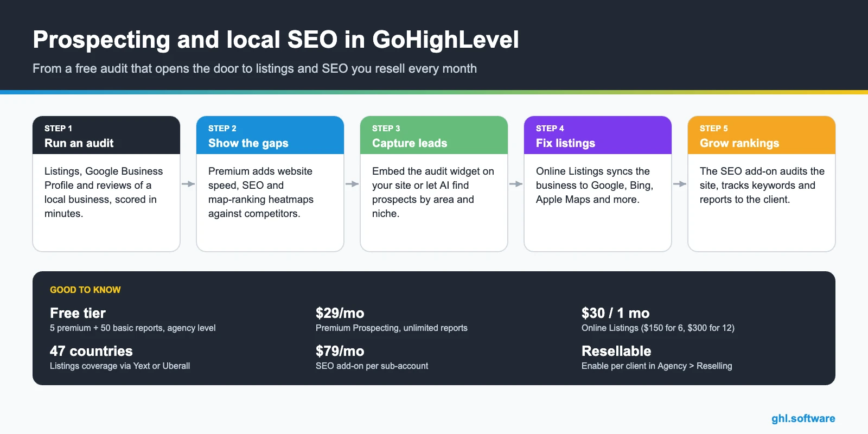Screen dimensions: 868x434
Task: Select the "Free tier" heading
Action: 78,313
